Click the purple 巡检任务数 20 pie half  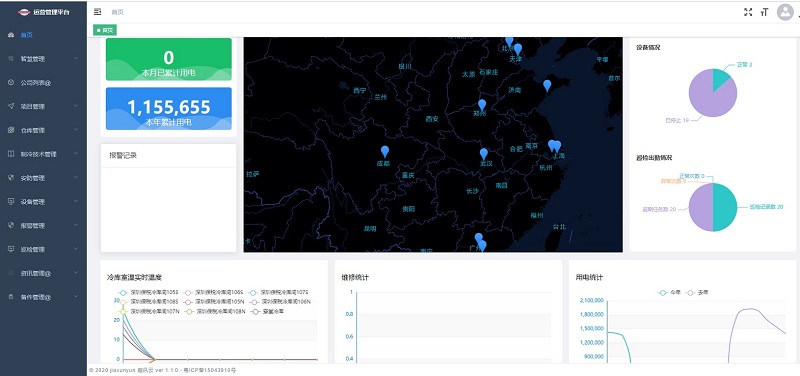coord(701,207)
